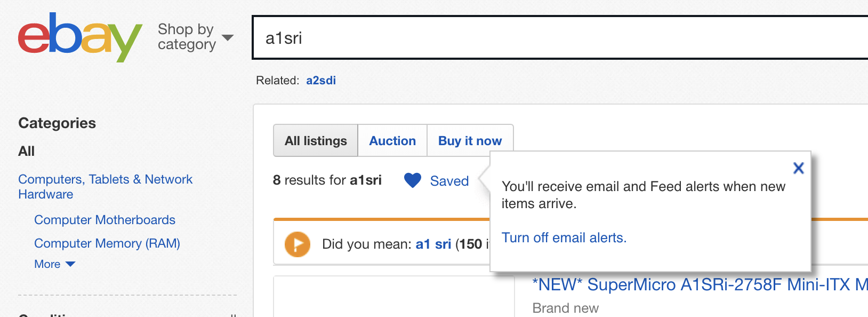Image resolution: width=868 pixels, height=317 pixels.
Task: Open the related search a2sdi
Action: [x=321, y=81]
